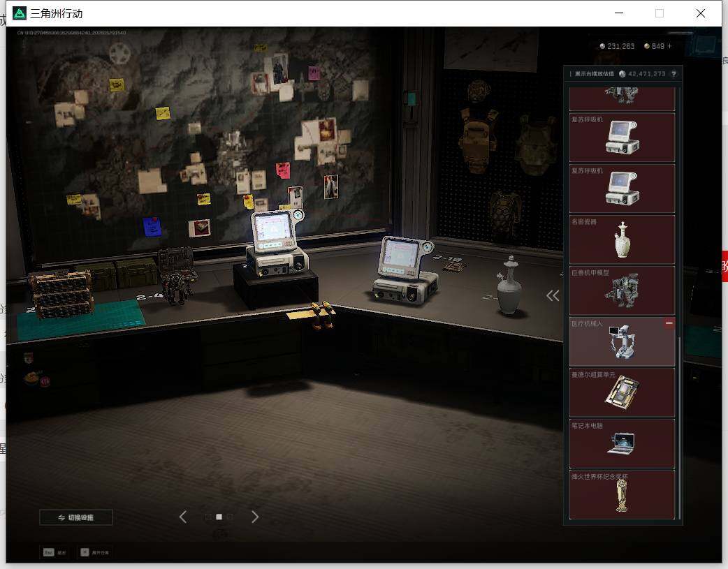
Task: Click the 231,263 currency balance
Action: 617,46
